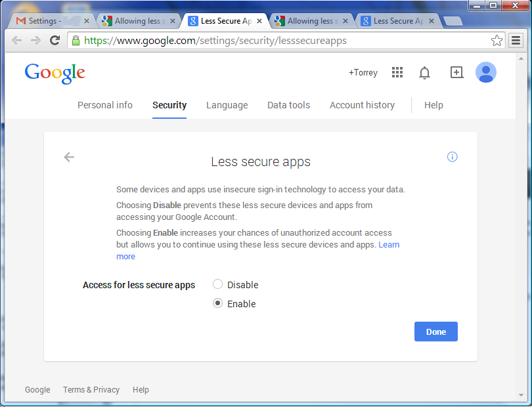Maximize the Chrome window
Image resolution: width=532 pixels, height=407 pixels.
tap(493, 5)
